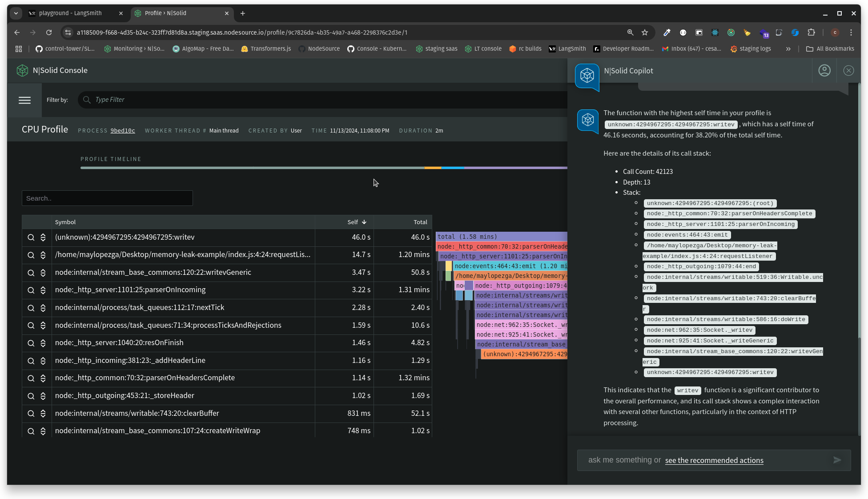Inspect the _storeHeader row magnifier icon
Screen dimensions: 868x499
tap(31, 396)
